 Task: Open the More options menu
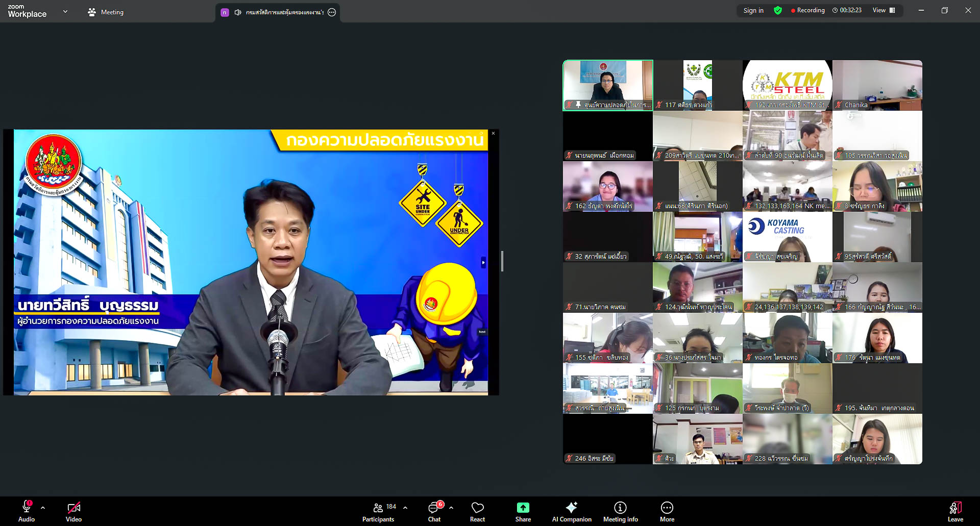(x=667, y=511)
